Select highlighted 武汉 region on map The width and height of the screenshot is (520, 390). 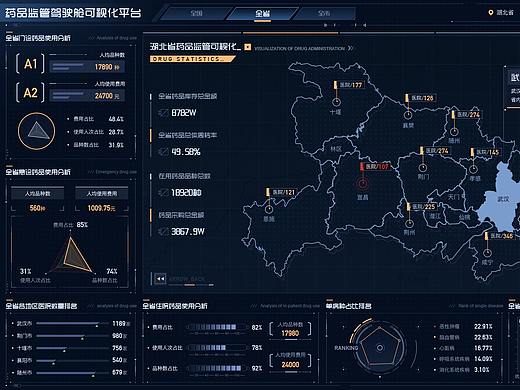tap(503, 199)
